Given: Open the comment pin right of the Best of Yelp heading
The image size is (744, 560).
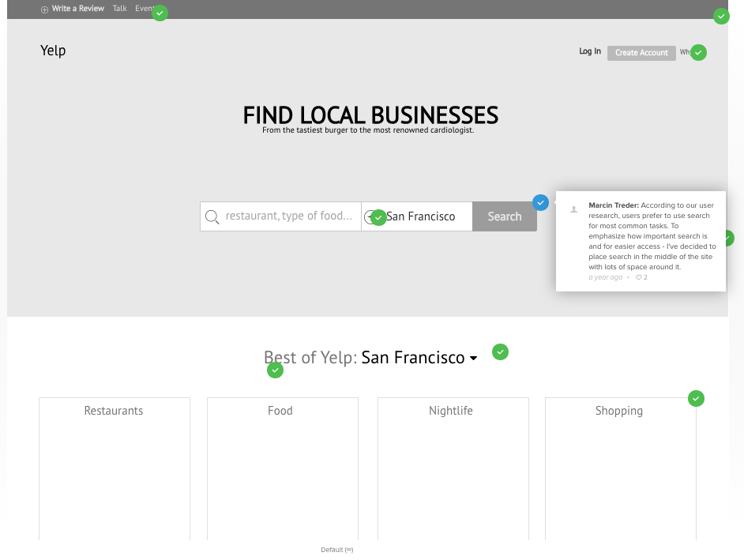Looking at the screenshot, I should pyautogui.click(x=500, y=352).
